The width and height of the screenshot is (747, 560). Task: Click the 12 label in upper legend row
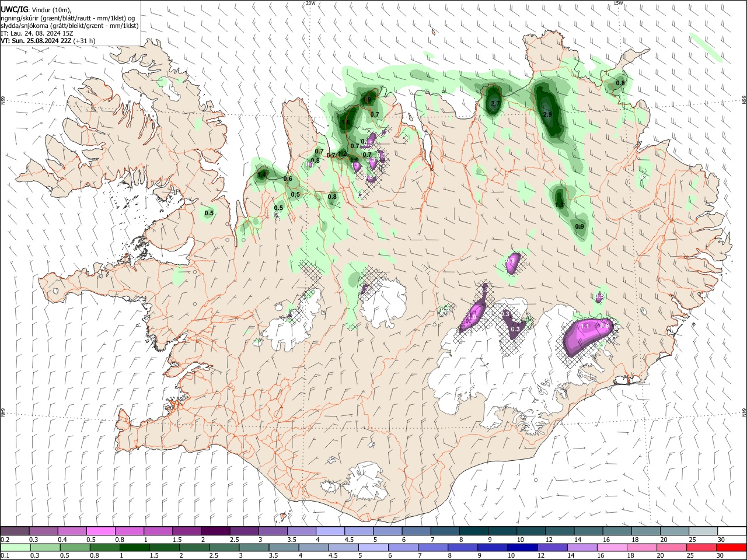pos(549,540)
